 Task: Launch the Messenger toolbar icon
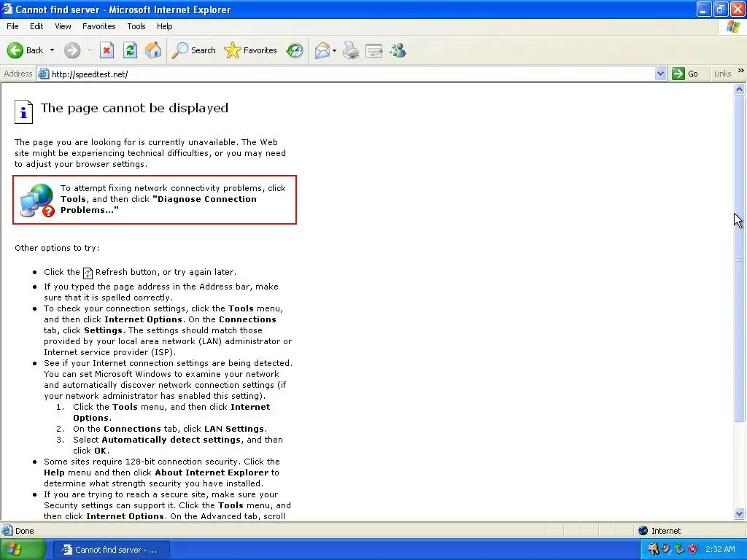click(x=398, y=50)
